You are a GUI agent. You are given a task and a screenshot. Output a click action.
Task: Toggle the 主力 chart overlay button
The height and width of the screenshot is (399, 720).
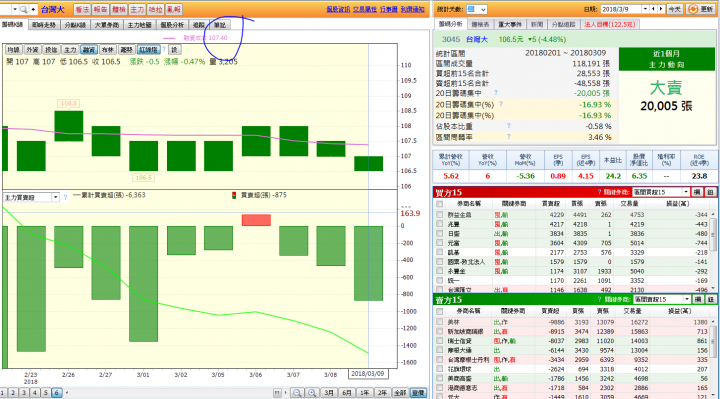click(70, 50)
